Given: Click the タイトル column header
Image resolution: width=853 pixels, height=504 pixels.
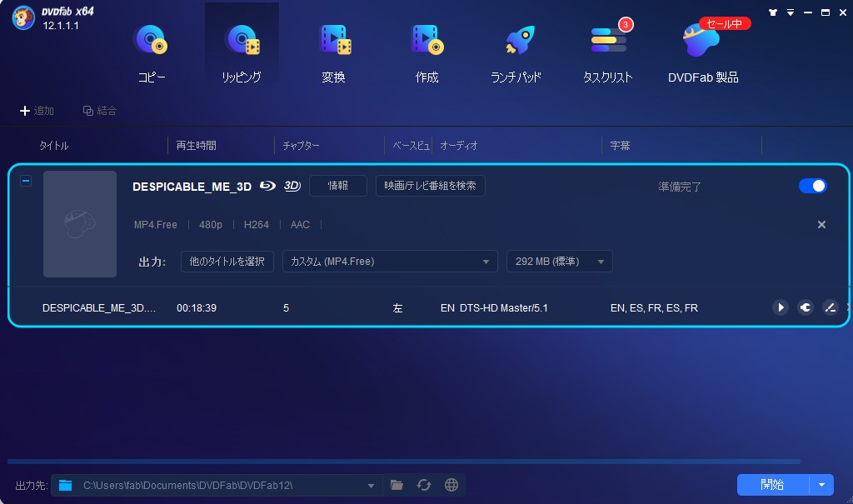Looking at the screenshot, I should pos(54,145).
